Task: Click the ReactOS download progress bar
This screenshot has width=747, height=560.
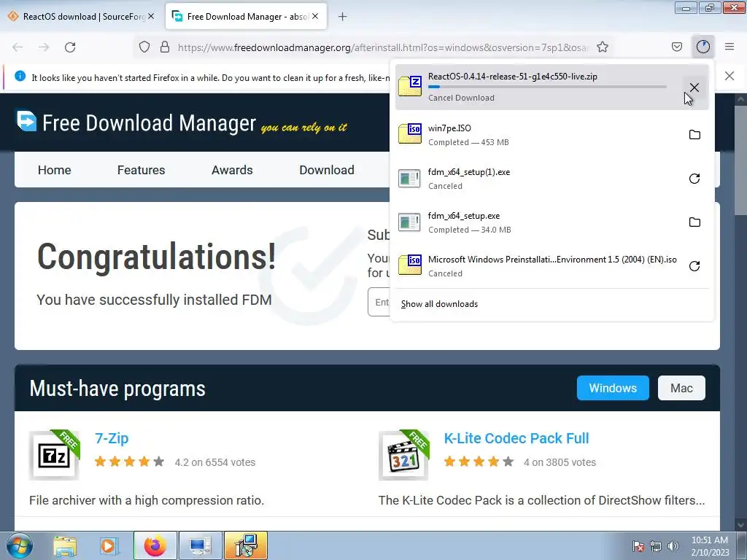Action: point(547,87)
